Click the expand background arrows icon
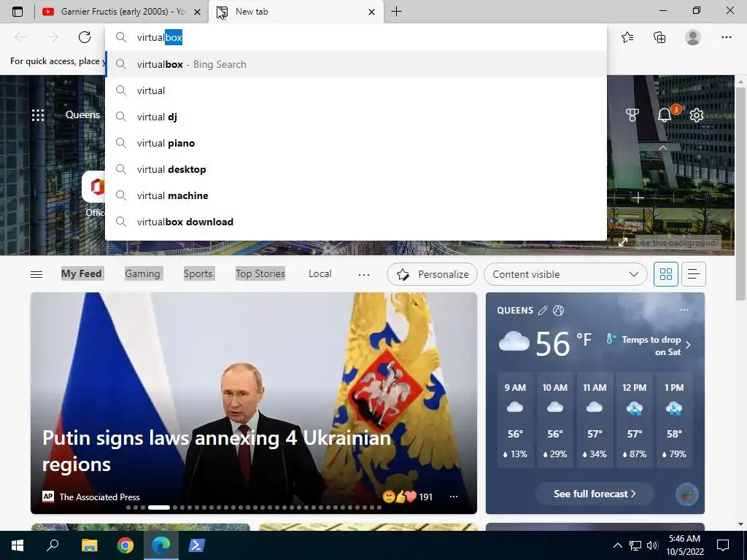 point(623,242)
